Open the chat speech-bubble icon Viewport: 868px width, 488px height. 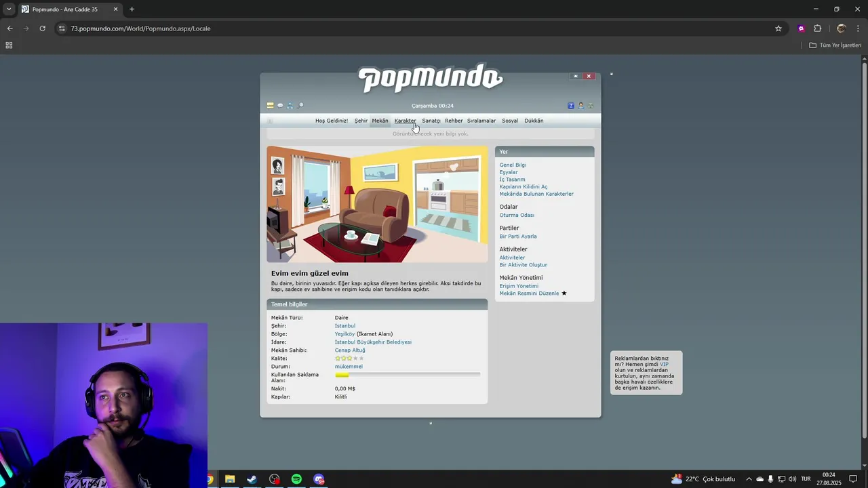(280, 106)
